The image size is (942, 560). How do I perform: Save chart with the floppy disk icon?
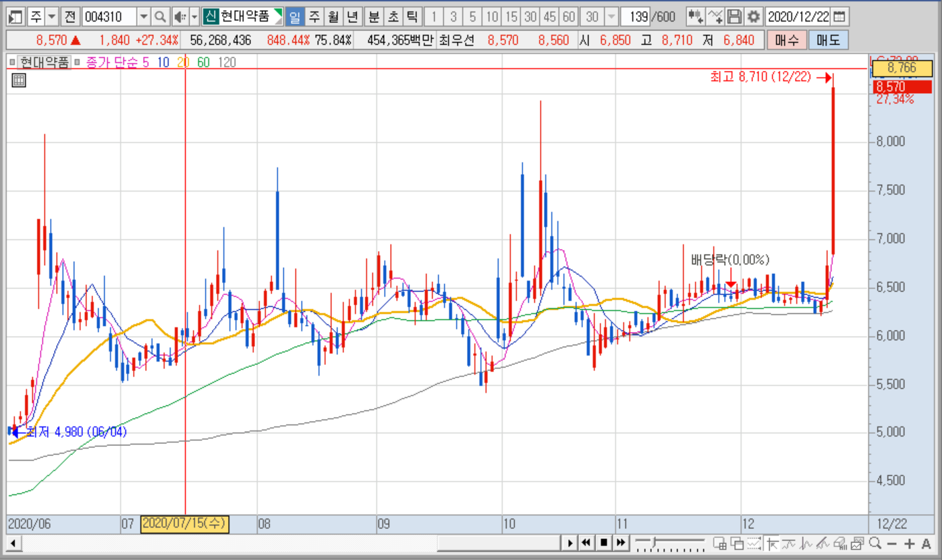734,17
